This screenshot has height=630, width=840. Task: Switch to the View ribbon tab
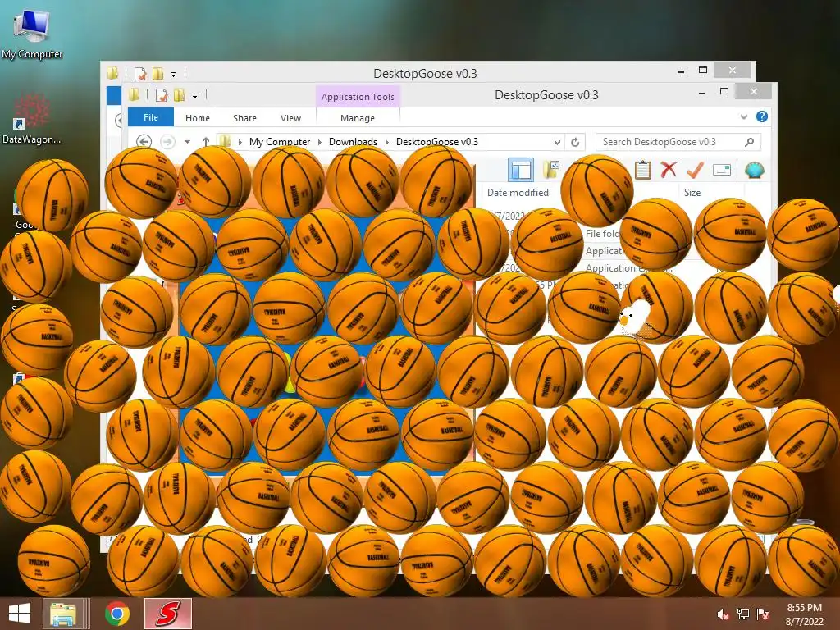pyautogui.click(x=291, y=118)
